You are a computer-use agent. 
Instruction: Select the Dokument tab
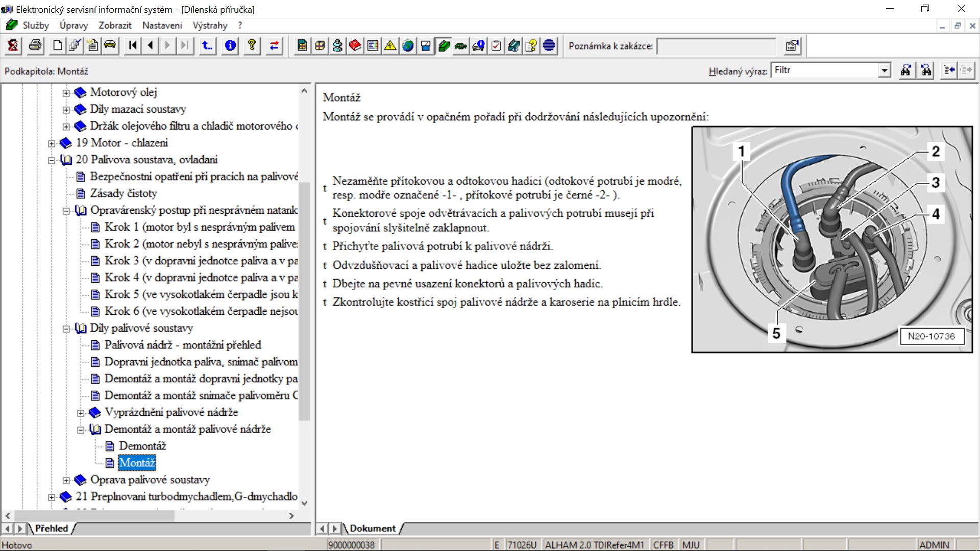point(373,529)
